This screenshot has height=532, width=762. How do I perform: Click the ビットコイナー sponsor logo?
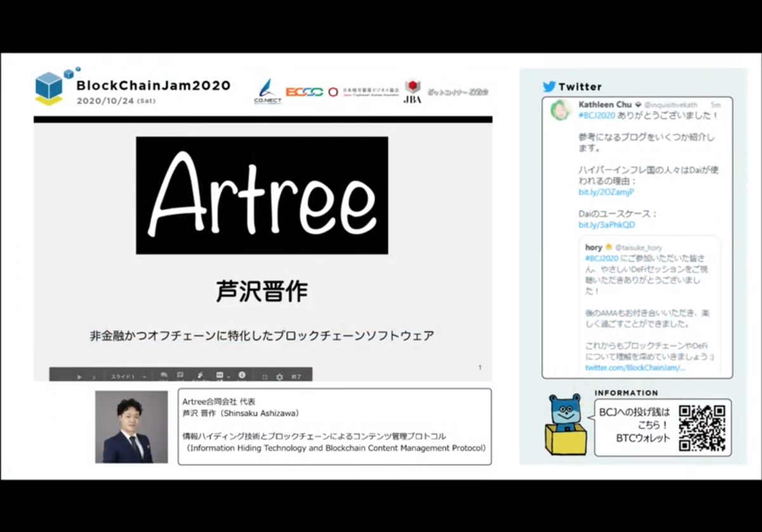click(457, 92)
